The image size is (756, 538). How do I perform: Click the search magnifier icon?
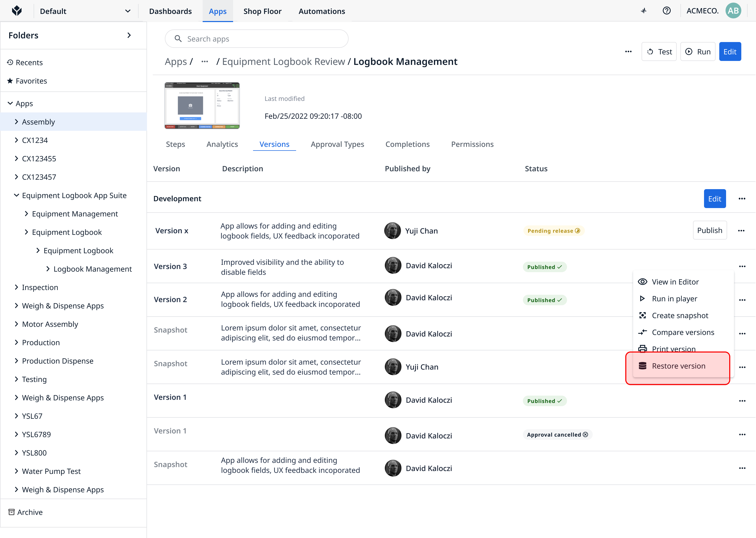178,39
